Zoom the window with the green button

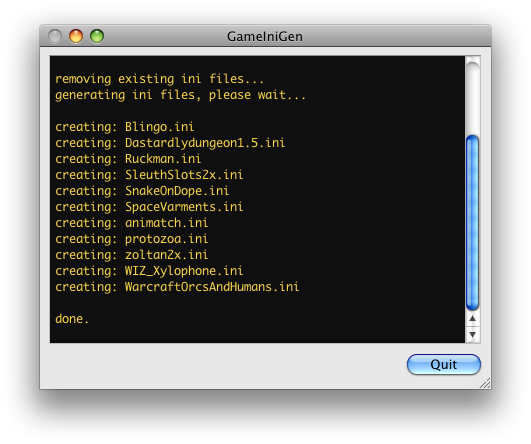tap(97, 36)
